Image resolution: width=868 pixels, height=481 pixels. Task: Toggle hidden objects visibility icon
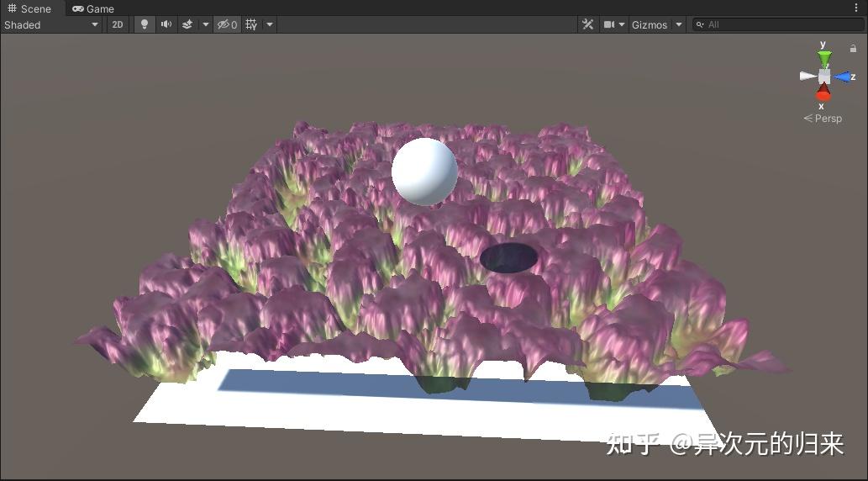[x=227, y=24]
